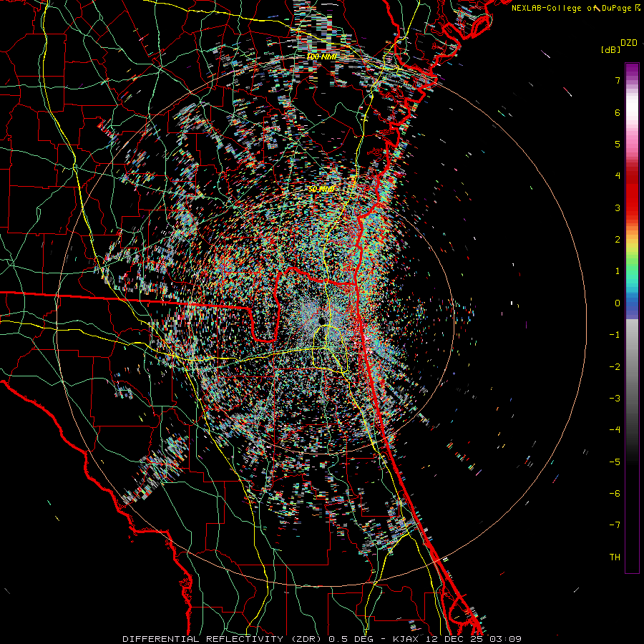The image size is (644, 644).
Task: Click the Differential Reflectivity caption at bottom
Action: (x=321, y=639)
